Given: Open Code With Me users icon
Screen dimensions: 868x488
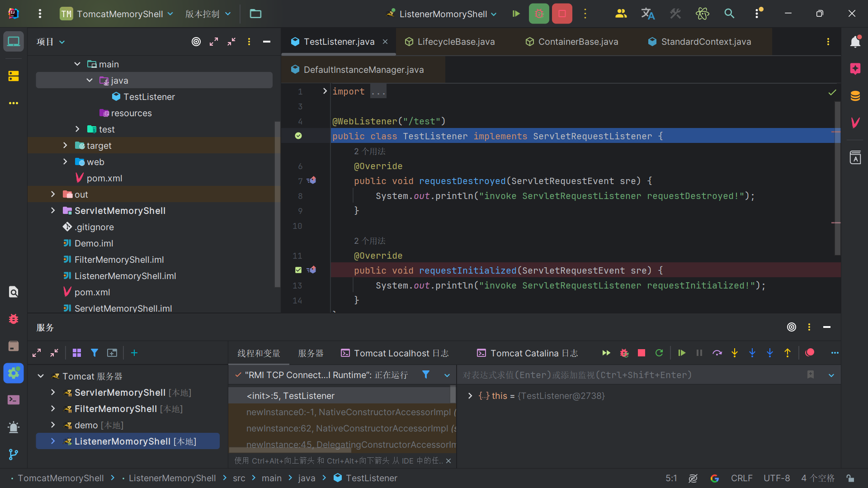Looking at the screenshot, I should click(621, 14).
